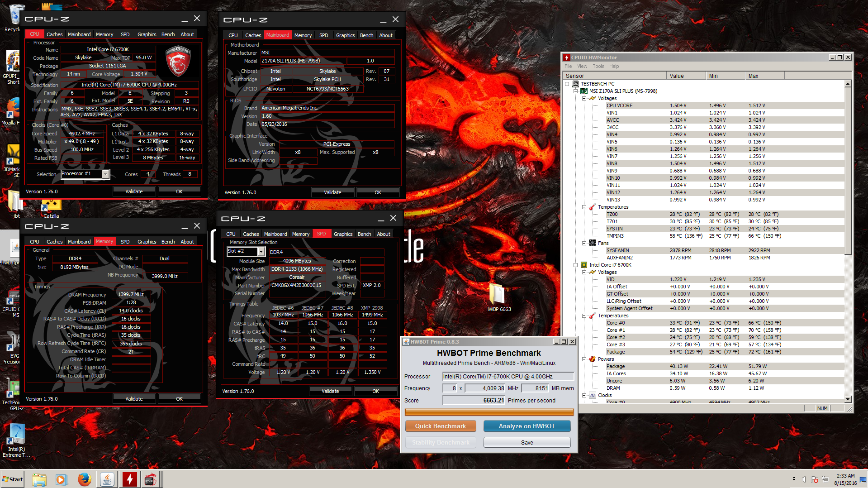Image resolution: width=868 pixels, height=488 pixels.
Task: Click CPU-Z icon in the taskbar
Action: 151,479
